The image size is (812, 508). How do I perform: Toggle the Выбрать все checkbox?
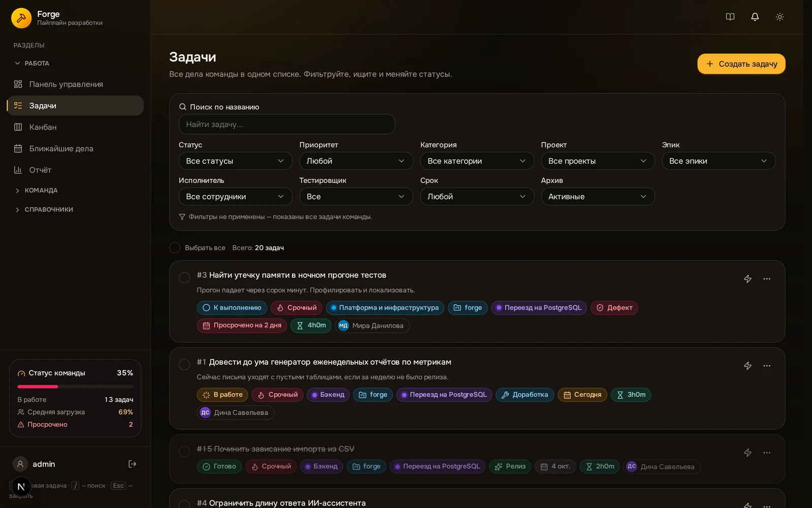tap(175, 248)
